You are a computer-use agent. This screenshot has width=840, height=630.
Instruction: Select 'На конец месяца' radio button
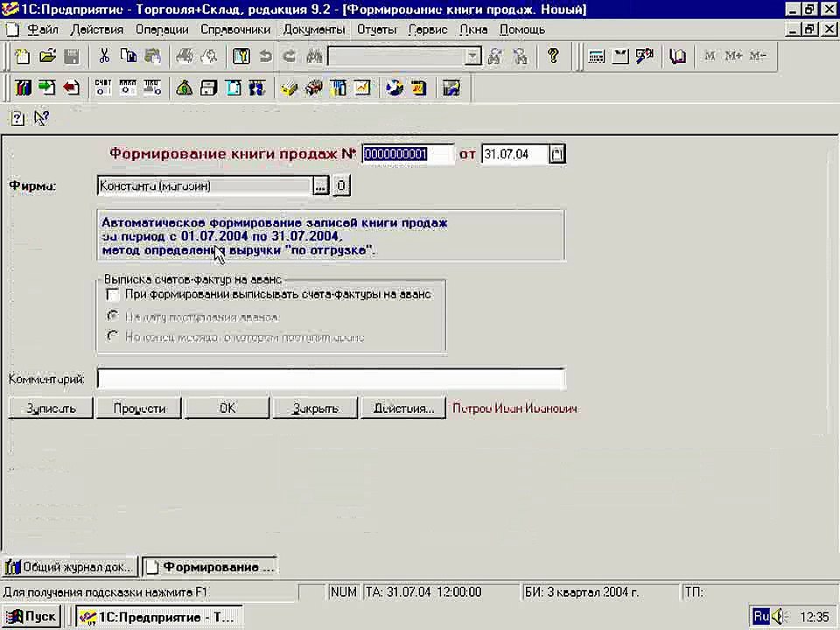tap(113, 337)
